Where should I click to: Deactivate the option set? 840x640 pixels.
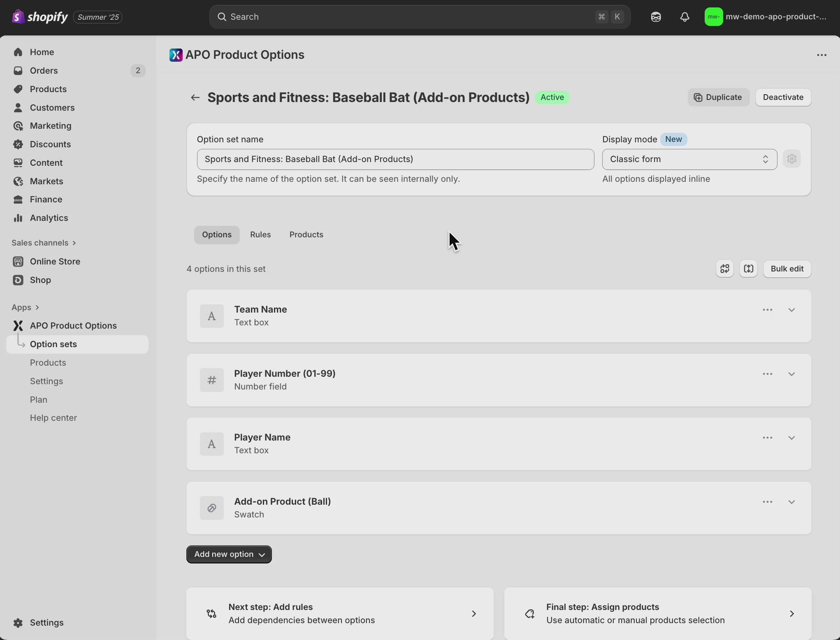[x=783, y=97]
